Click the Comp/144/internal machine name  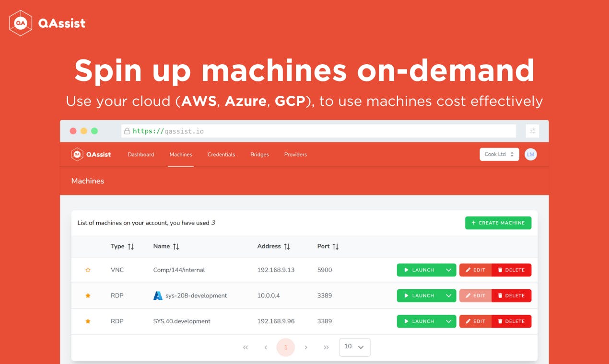point(179,270)
